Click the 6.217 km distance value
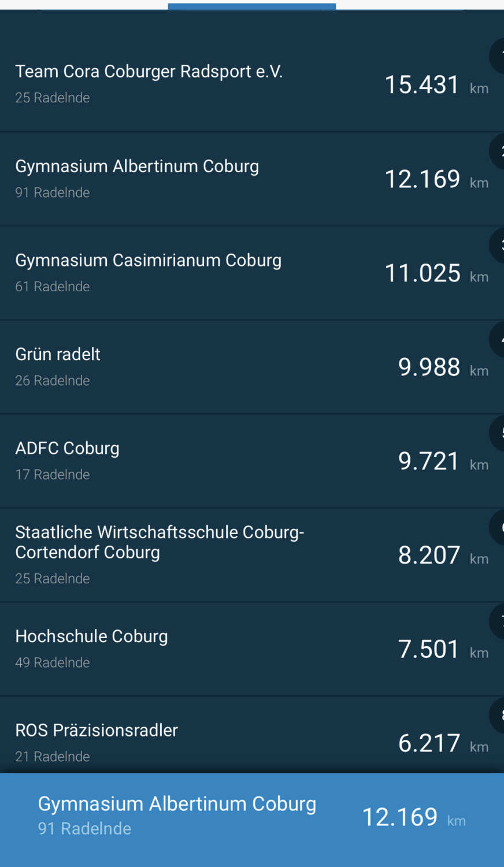The height and width of the screenshot is (867, 504). click(x=429, y=743)
